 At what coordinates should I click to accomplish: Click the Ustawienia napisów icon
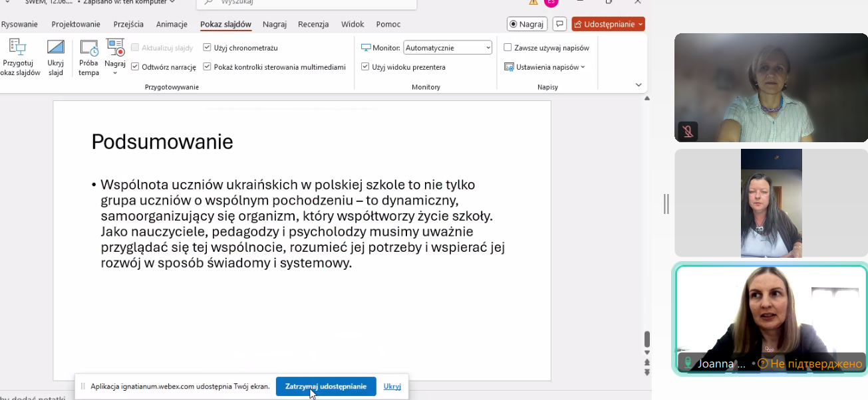tap(509, 67)
